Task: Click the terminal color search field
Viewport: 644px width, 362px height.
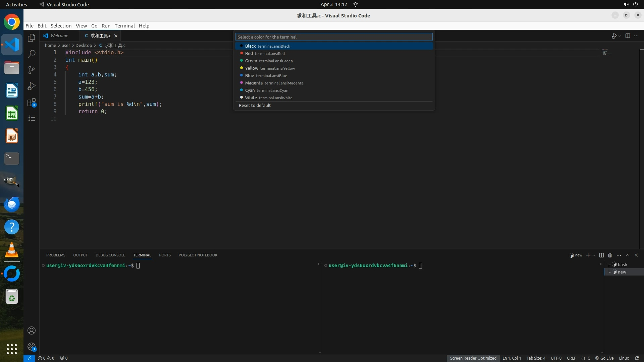Action: click(334, 37)
